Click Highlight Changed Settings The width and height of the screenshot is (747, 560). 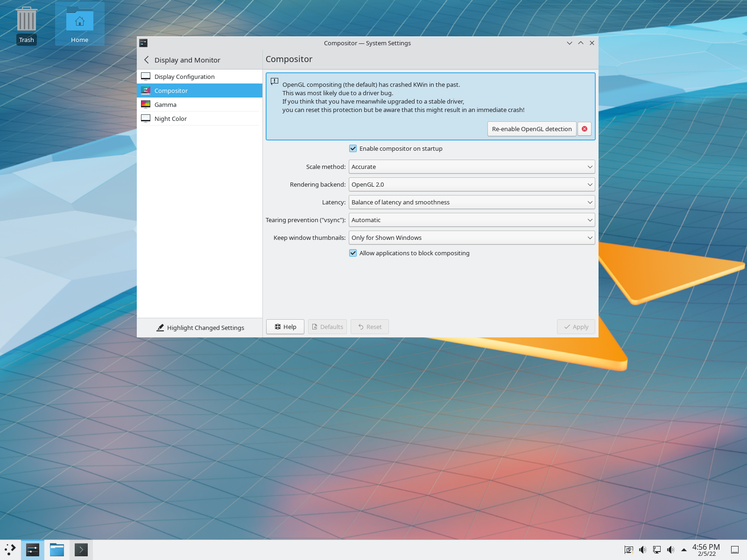click(x=200, y=328)
